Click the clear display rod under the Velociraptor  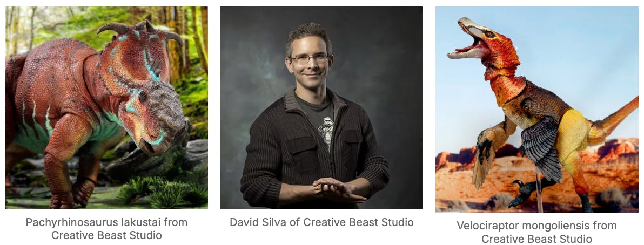pos(539,193)
